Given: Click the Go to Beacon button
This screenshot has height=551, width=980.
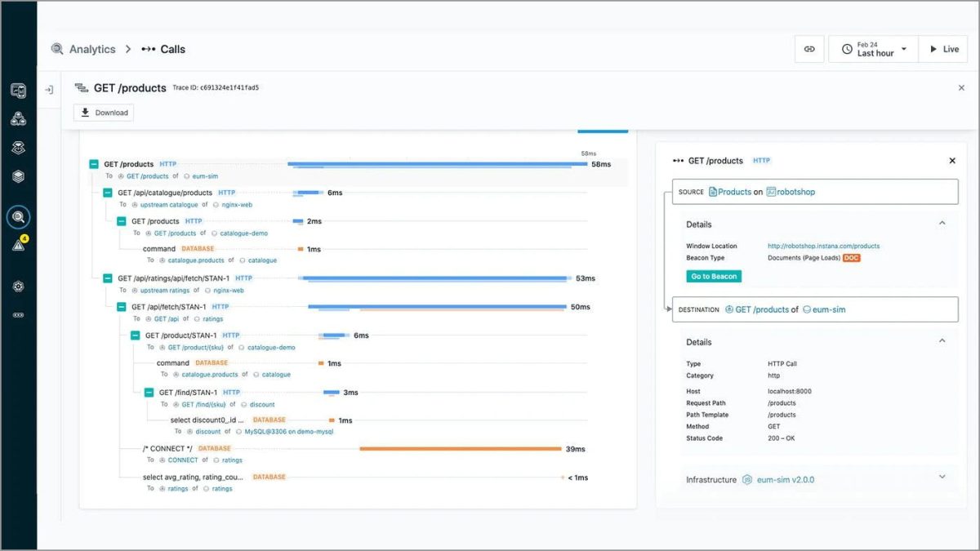Looking at the screenshot, I should pos(713,276).
